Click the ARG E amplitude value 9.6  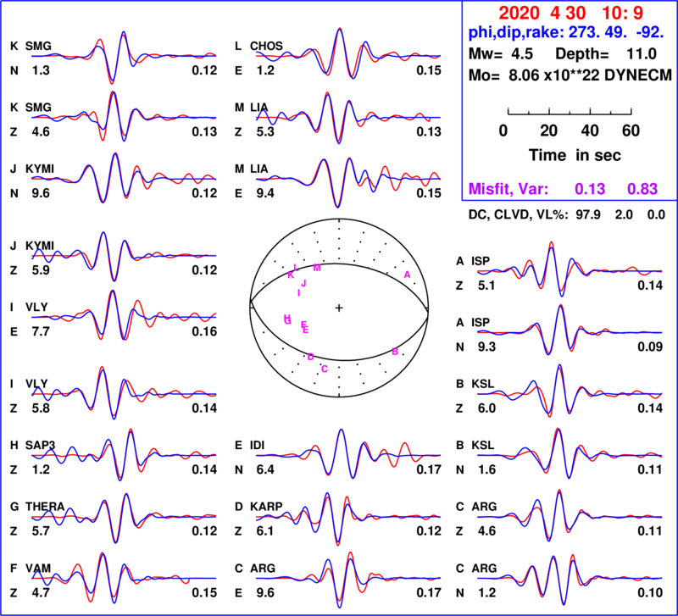(x=265, y=592)
